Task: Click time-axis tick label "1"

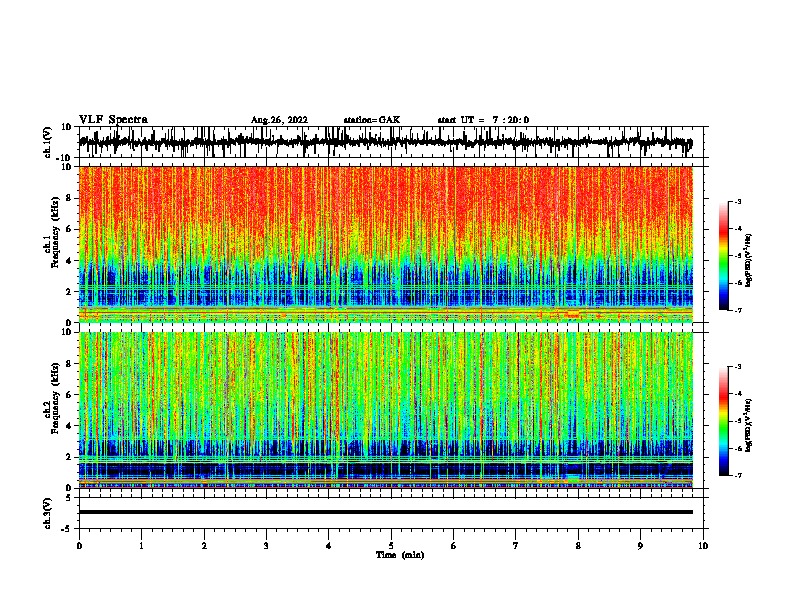Action: pyautogui.click(x=141, y=546)
